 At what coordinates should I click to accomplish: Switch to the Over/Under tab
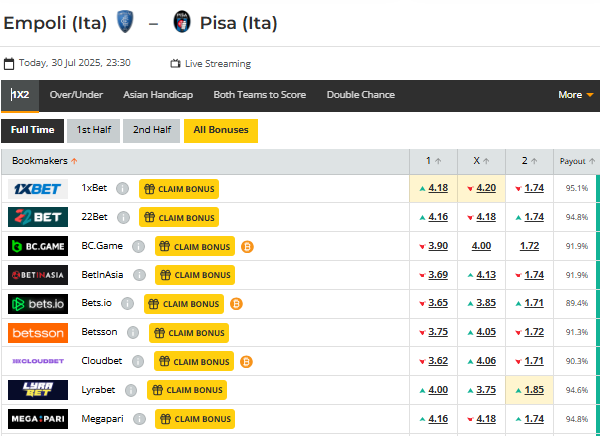coord(76,95)
